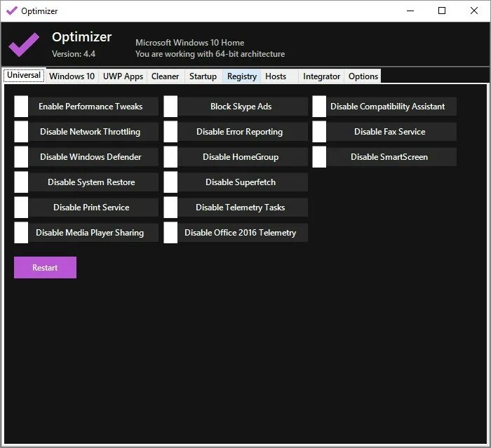Toggle the white box beside Disable Telemetry Tasks

tap(170, 208)
